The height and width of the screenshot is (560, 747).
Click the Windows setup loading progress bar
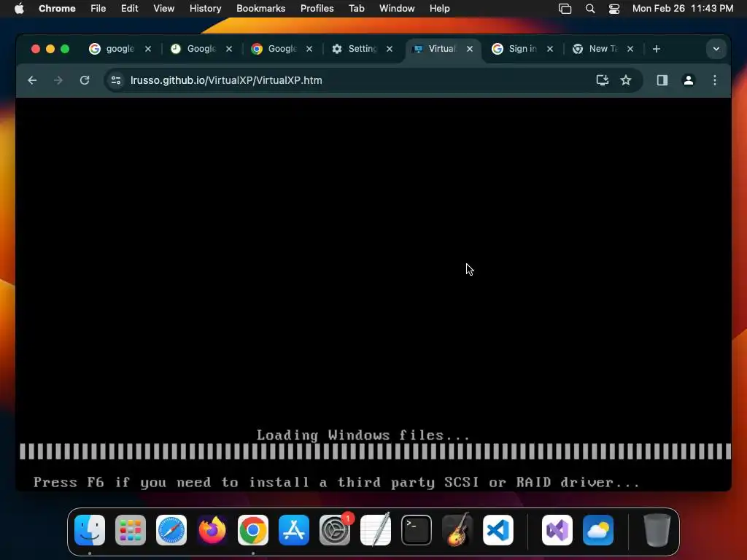pyautogui.click(x=376, y=451)
